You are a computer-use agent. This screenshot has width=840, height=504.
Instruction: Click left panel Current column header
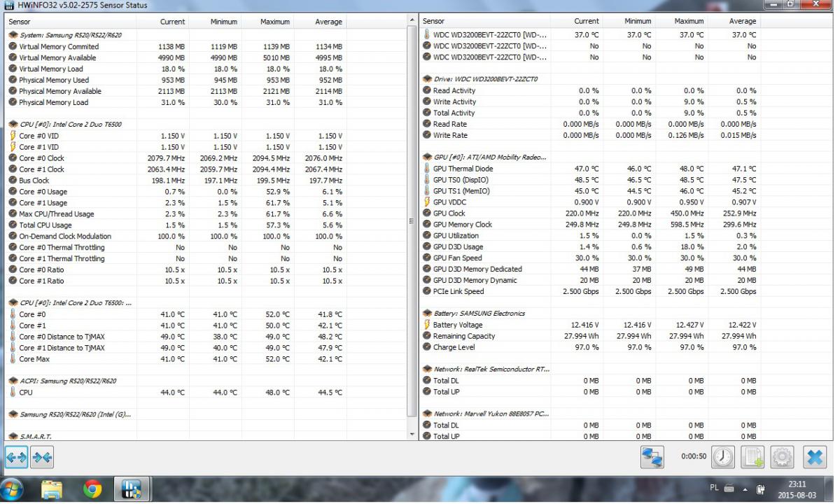point(162,22)
